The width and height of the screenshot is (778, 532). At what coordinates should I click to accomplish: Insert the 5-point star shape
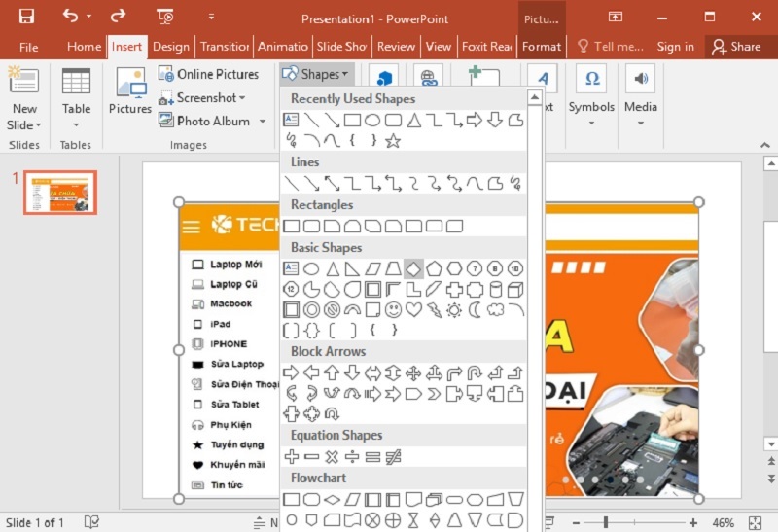click(393, 140)
